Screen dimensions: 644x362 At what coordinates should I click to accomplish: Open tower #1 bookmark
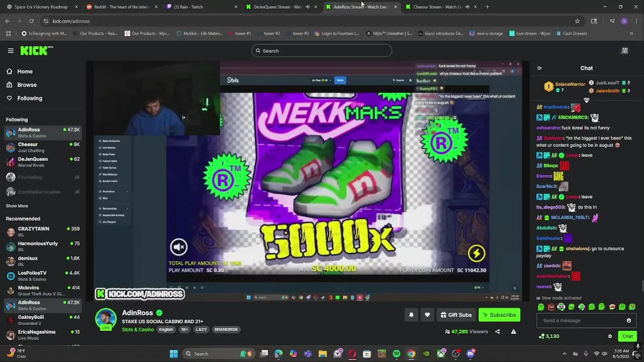(x=239, y=34)
